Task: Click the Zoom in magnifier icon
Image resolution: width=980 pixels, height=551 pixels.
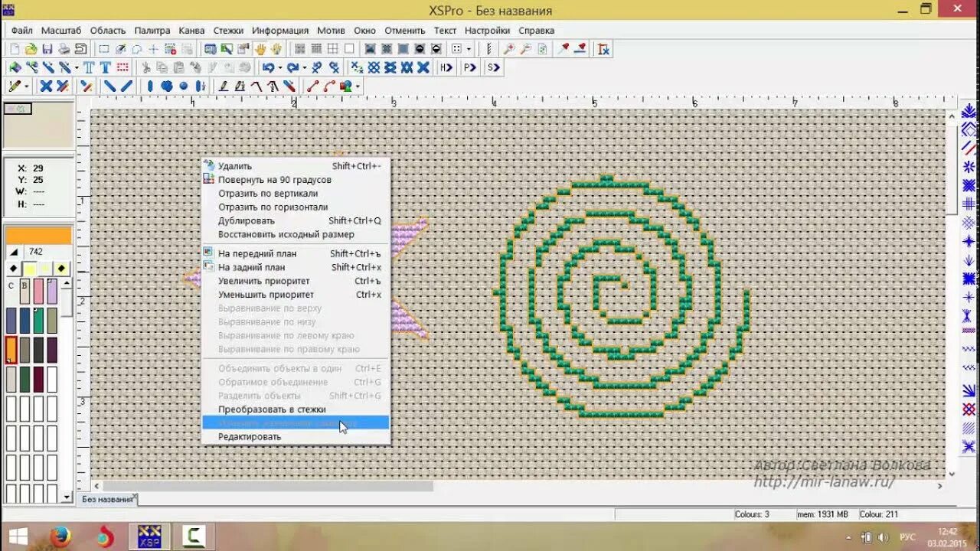Action: tap(508, 49)
